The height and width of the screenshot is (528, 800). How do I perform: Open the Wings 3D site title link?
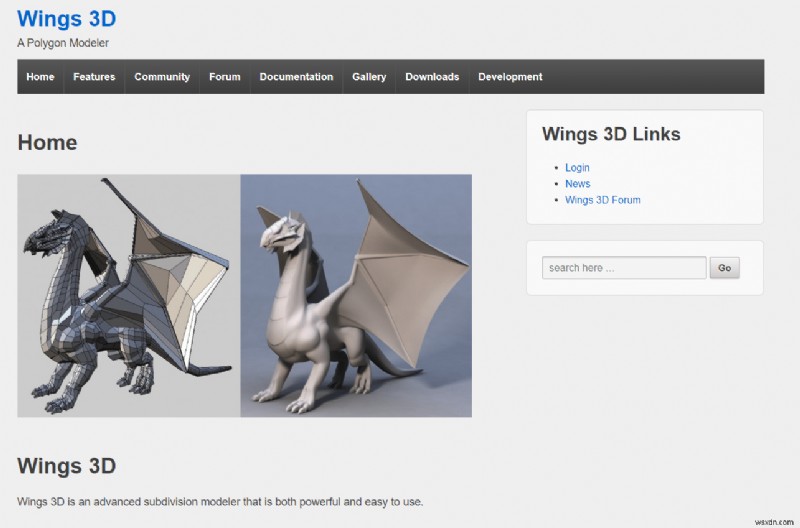point(66,19)
